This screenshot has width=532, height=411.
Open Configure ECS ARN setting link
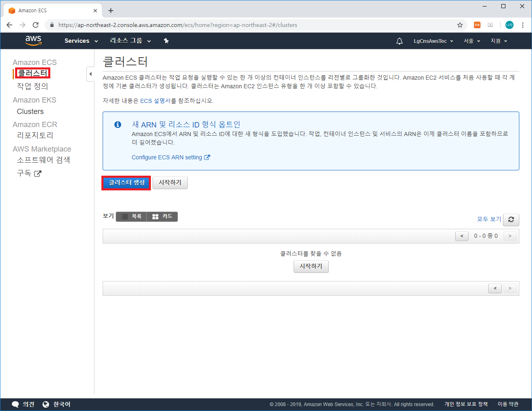point(171,157)
